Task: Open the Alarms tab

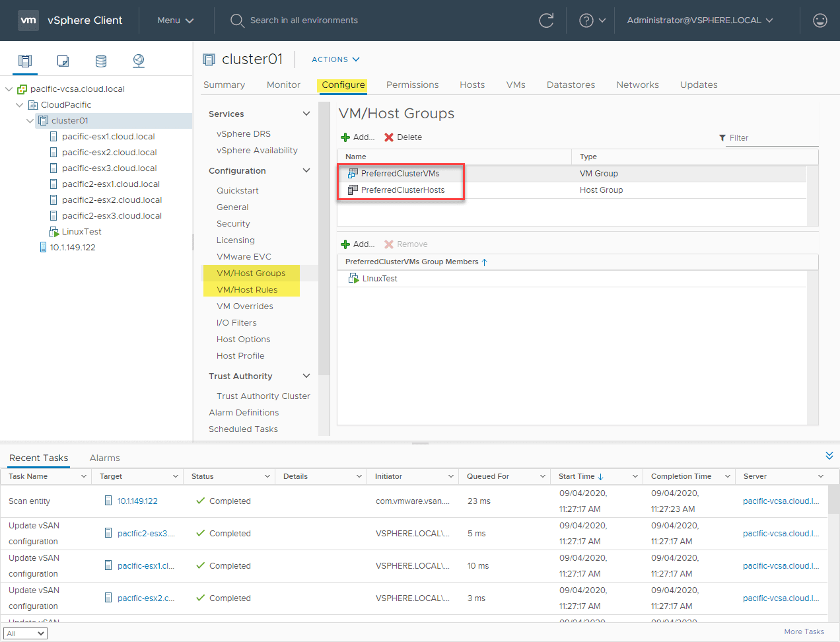Action: coord(104,458)
